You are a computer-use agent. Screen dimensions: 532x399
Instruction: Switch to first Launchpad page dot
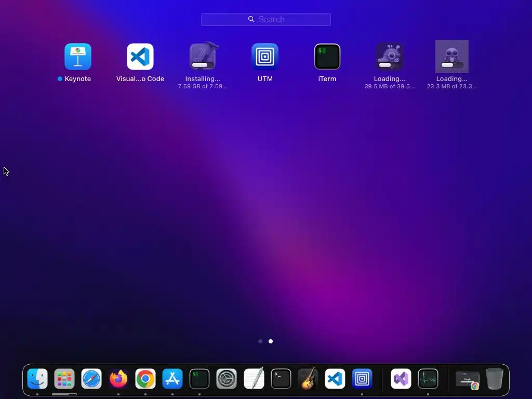260,341
